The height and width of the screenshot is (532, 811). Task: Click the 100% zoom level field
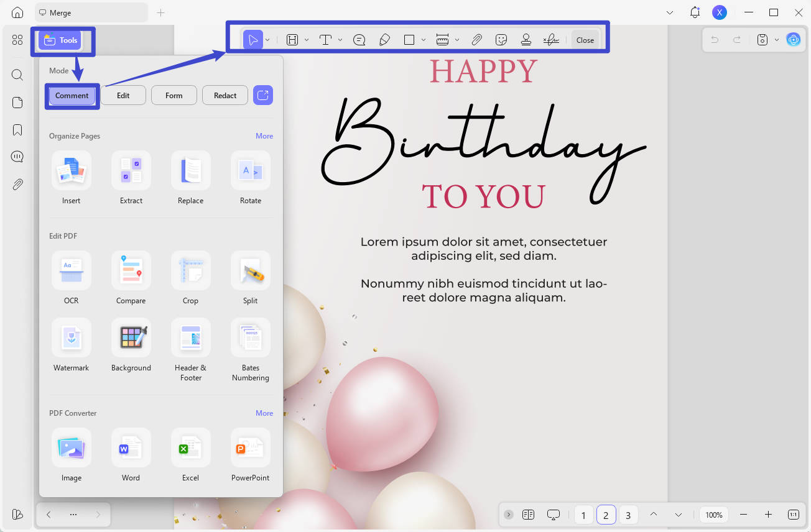tap(714, 515)
